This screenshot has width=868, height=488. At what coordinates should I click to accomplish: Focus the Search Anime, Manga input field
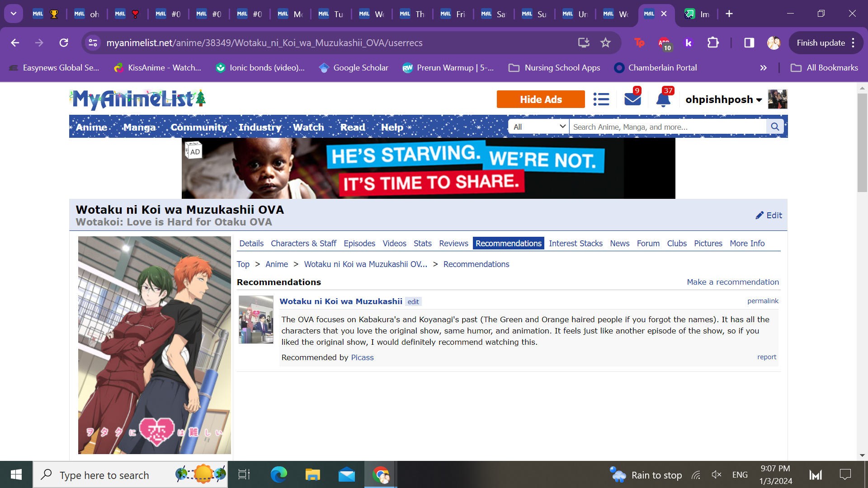(668, 127)
